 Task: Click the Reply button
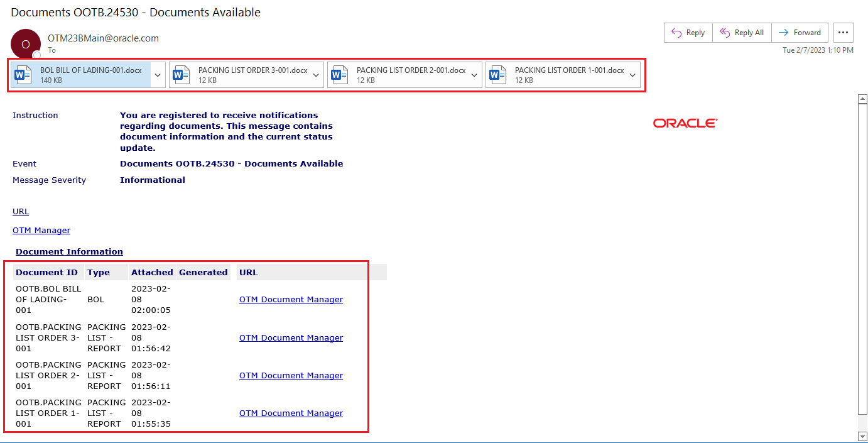[688, 33]
